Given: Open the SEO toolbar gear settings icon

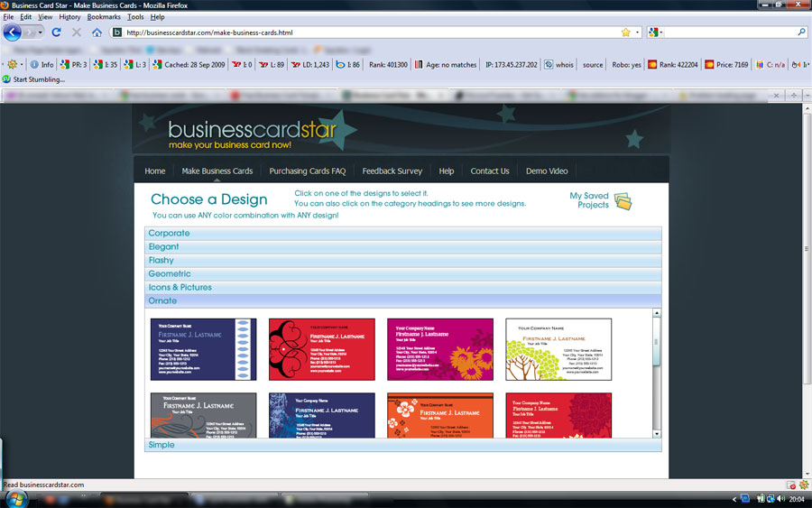Looking at the screenshot, I should tap(13, 65).
